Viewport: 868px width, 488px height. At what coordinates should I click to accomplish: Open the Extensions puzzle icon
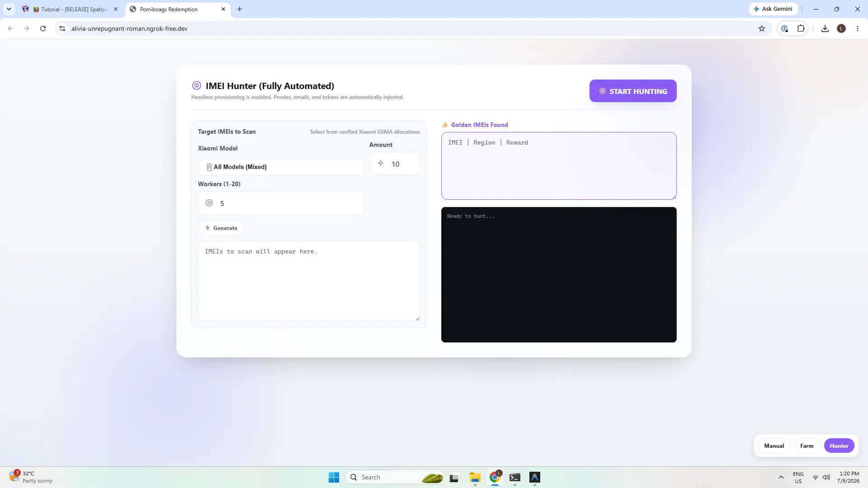(801, 28)
